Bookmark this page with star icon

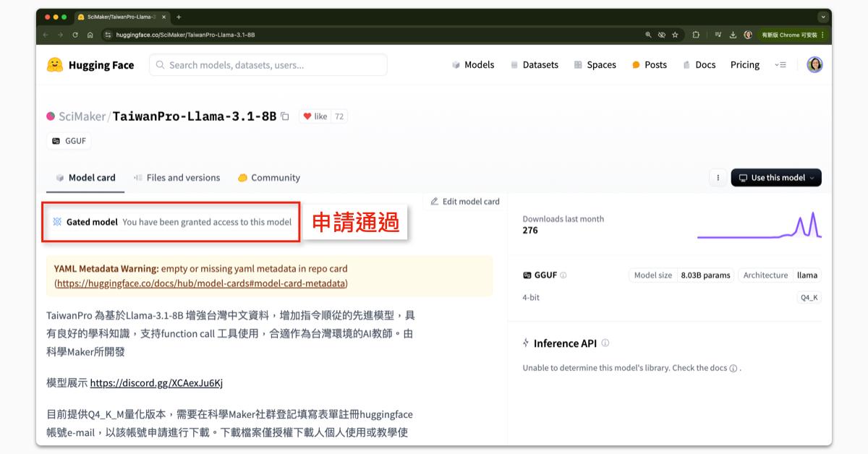tap(675, 35)
